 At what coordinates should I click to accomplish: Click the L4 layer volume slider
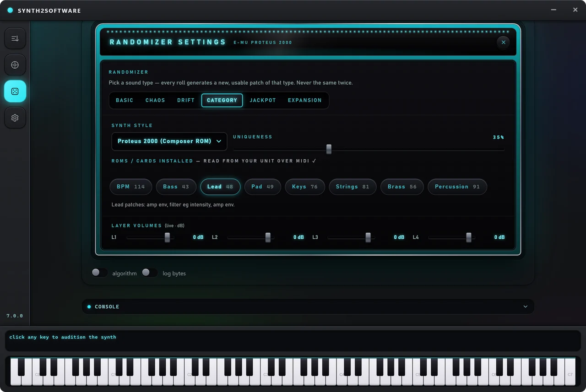pyautogui.click(x=451, y=237)
